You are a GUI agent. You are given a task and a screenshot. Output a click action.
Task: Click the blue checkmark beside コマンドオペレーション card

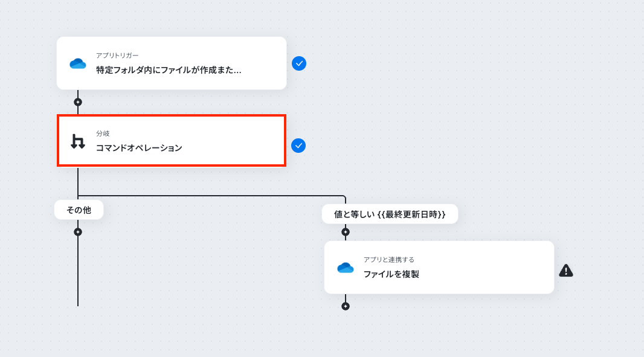click(x=298, y=146)
